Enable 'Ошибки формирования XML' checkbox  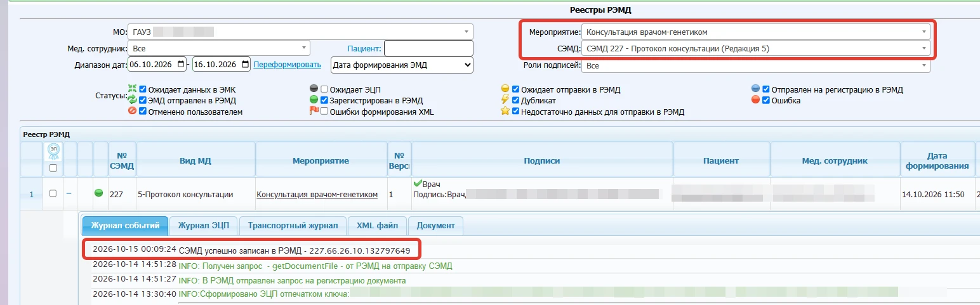(324, 112)
